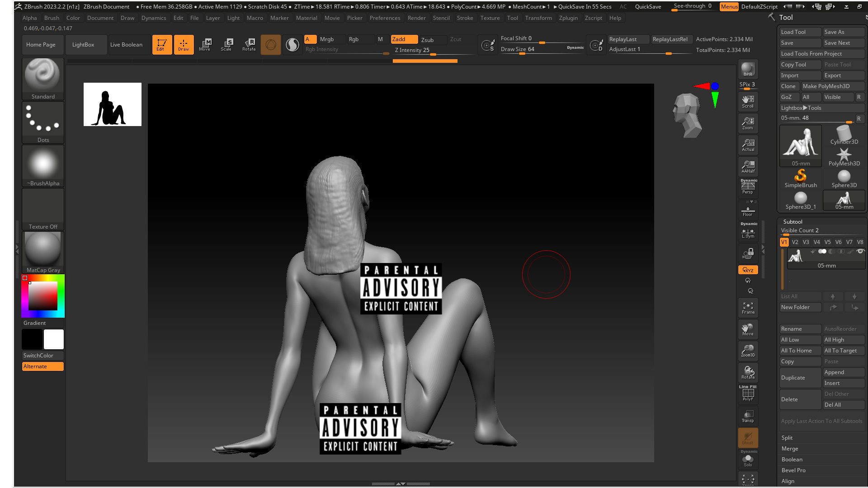
Task: Select the white secondary color swatch
Action: [53, 339]
